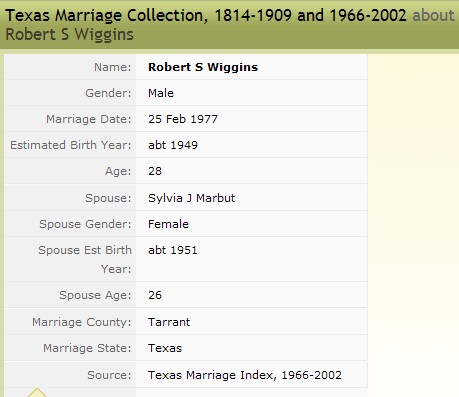Click the 'Marriage Date:' label

89,119
